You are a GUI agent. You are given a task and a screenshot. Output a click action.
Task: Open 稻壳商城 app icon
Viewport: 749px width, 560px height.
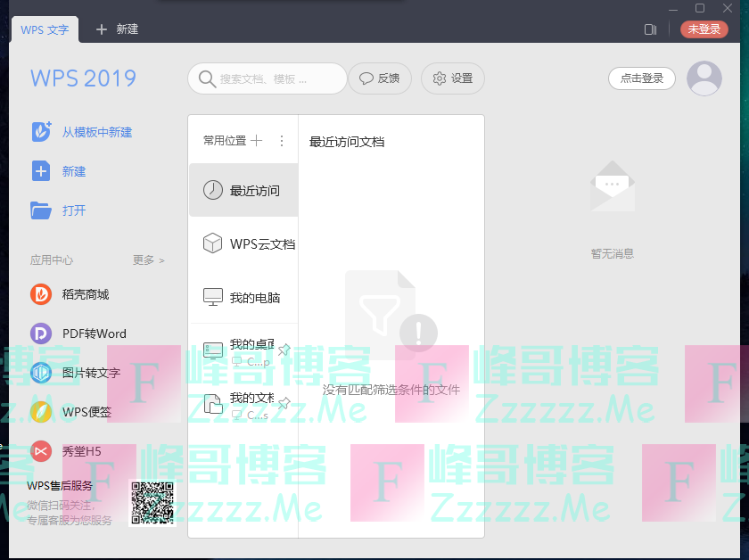41,294
